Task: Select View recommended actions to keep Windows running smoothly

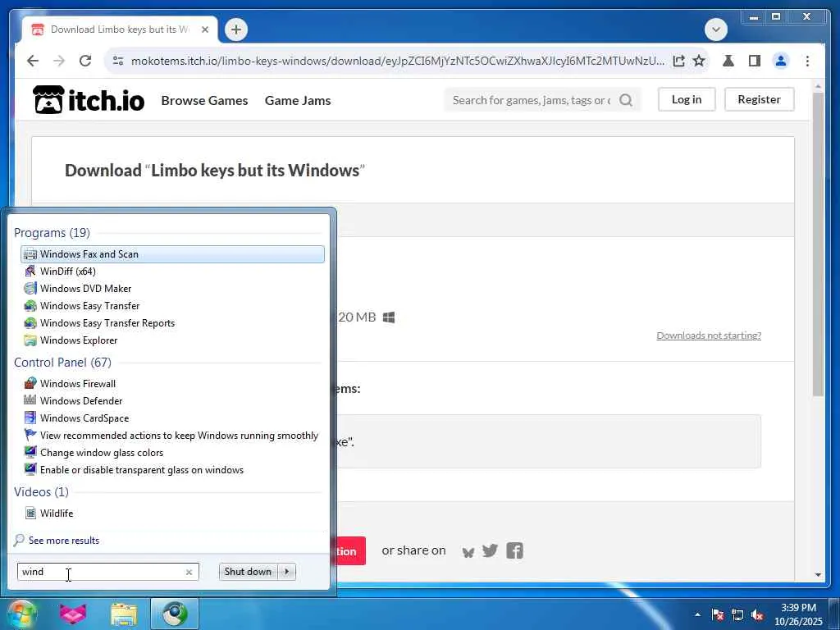Action: tap(172, 436)
